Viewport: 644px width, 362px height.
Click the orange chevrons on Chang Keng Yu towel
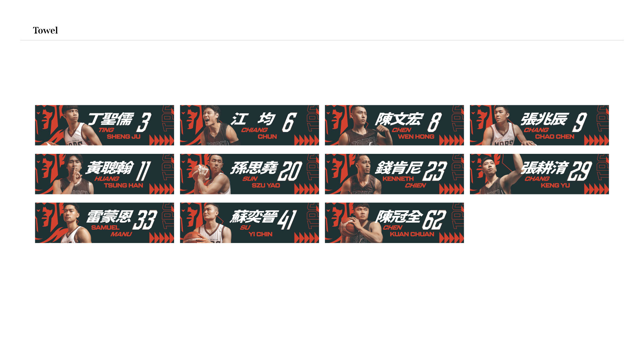(x=596, y=189)
